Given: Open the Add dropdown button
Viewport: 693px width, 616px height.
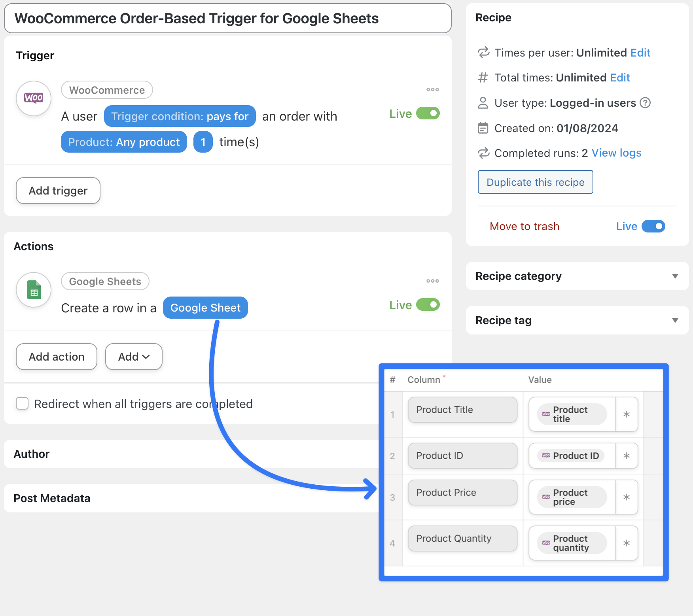Looking at the screenshot, I should pos(134,357).
